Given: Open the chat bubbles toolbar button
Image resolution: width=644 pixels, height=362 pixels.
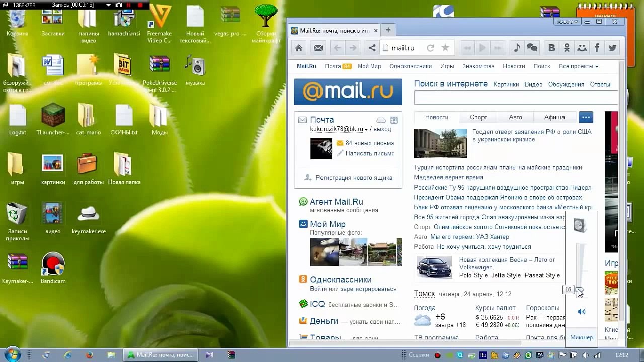Looking at the screenshot, I should point(532,48).
